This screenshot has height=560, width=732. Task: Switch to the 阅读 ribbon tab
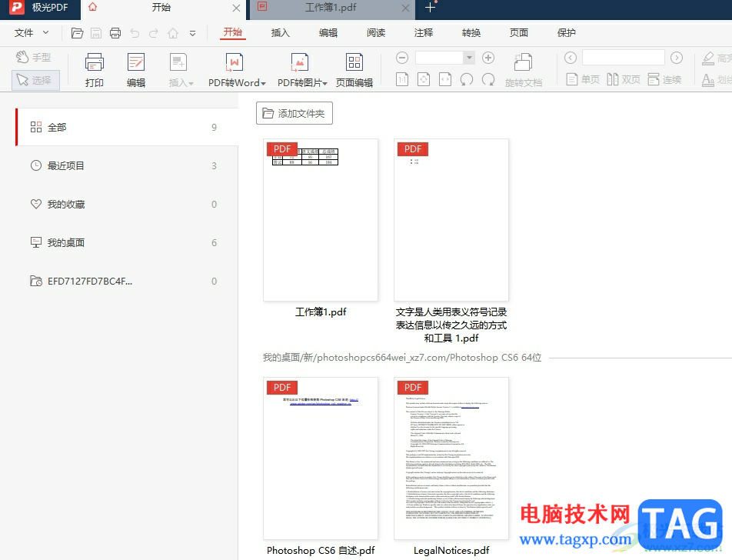pos(375,33)
